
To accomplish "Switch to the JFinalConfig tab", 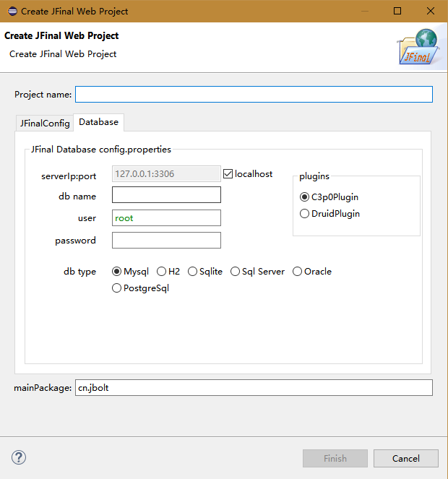I will [x=45, y=123].
